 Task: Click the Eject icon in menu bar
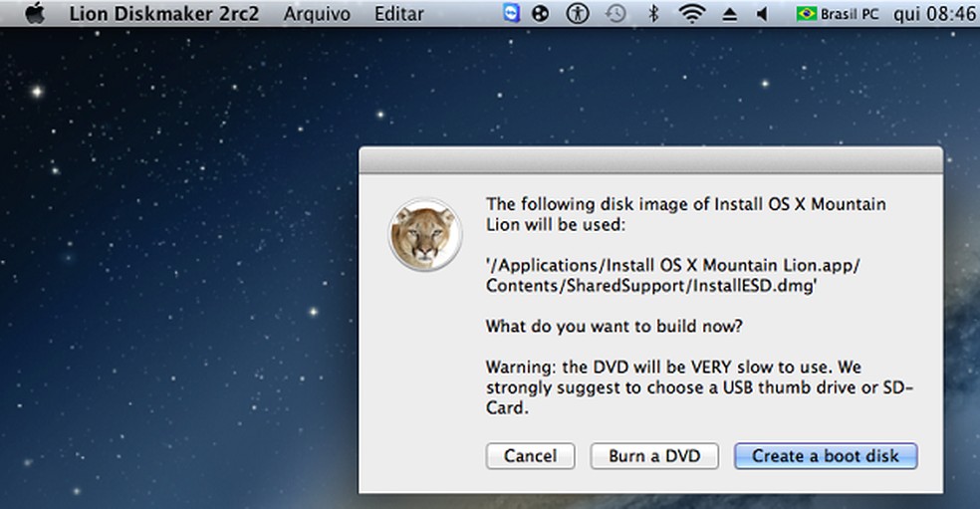click(x=729, y=14)
